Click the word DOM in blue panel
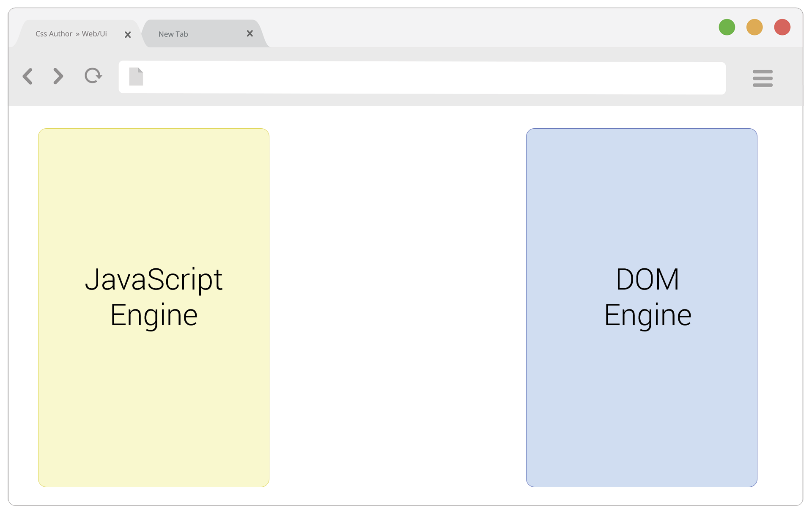 [647, 280]
